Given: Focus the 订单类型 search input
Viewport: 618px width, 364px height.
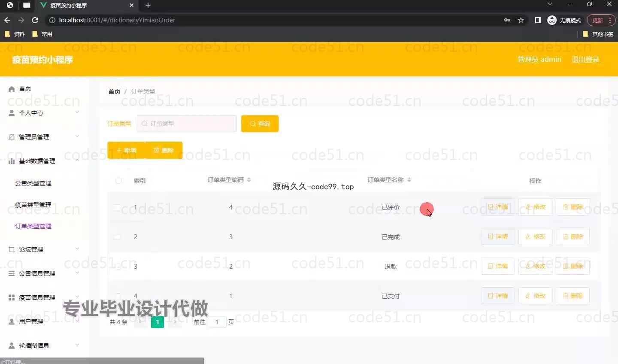Looking at the screenshot, I should click(187, 124).
